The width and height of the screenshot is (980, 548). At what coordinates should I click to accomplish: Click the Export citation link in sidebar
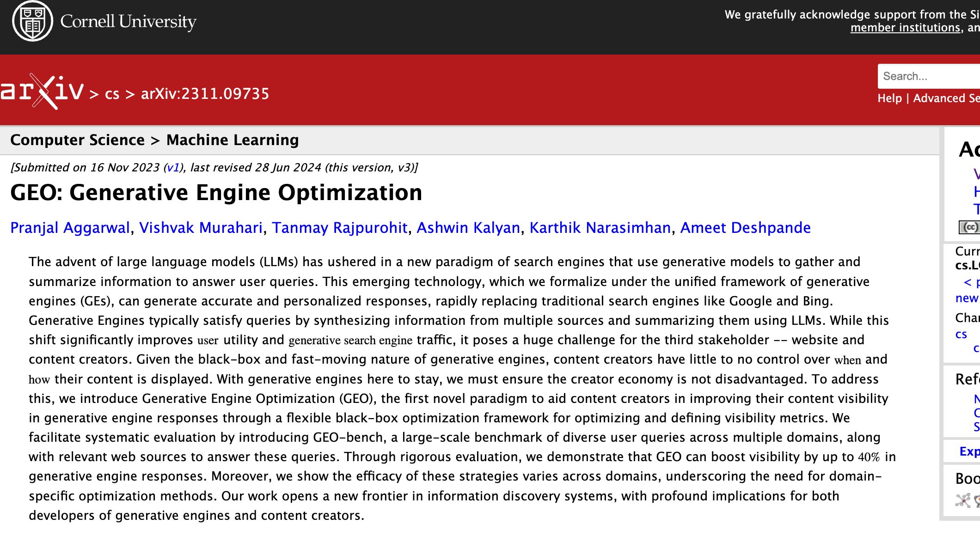[x=969, y=451]
